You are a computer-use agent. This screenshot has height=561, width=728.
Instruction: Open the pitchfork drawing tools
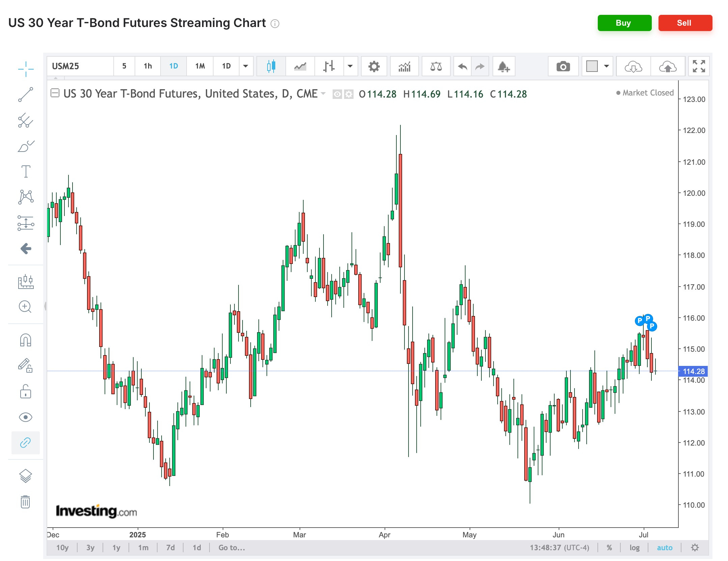pos(26,121)
